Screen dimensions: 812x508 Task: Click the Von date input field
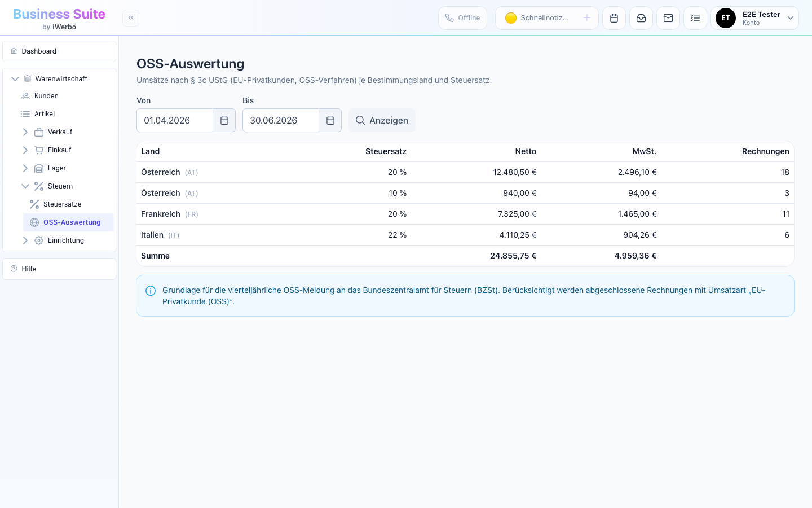coord(175,120)
